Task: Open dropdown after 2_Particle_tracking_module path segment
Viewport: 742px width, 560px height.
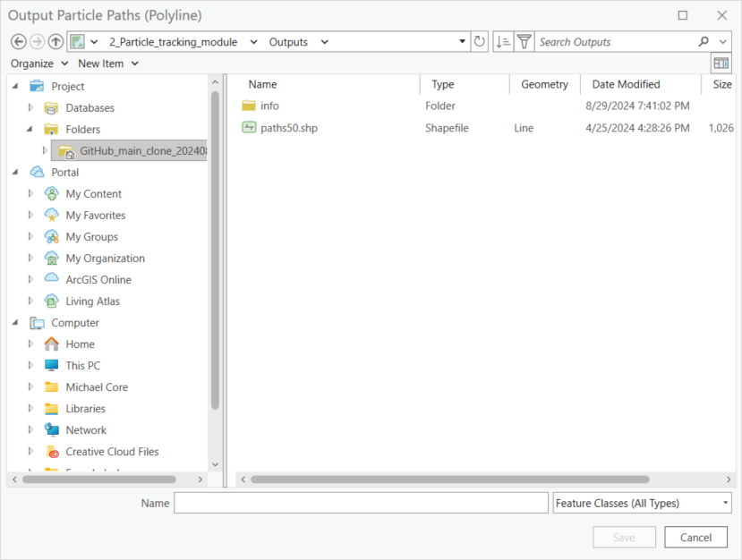Action: [x=253, y=42]
